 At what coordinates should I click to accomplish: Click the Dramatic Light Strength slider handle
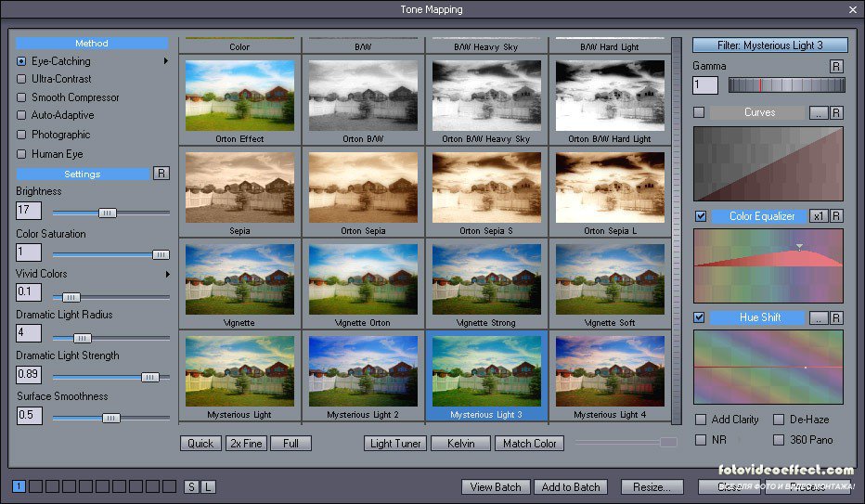[150, 377]
